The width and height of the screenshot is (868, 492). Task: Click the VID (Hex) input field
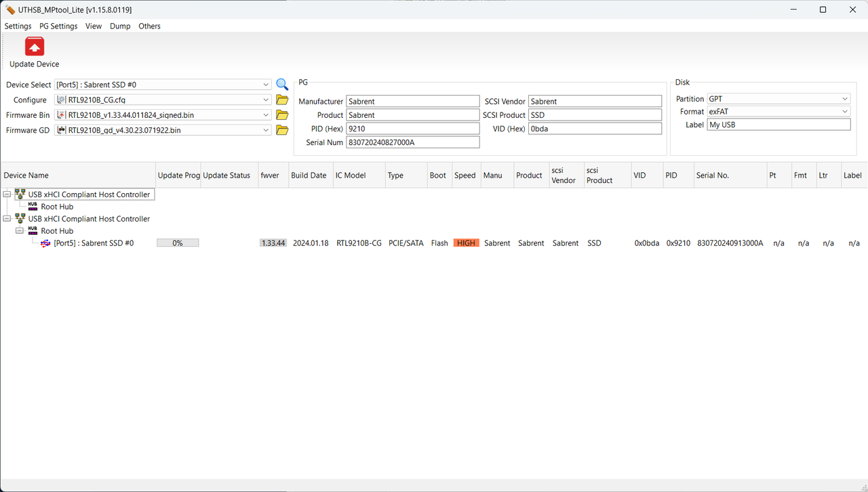[595, 128]
